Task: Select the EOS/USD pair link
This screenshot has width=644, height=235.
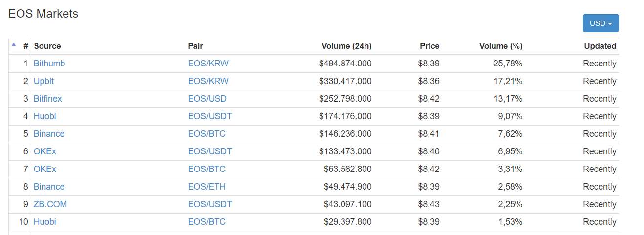Action: (207, 99)
